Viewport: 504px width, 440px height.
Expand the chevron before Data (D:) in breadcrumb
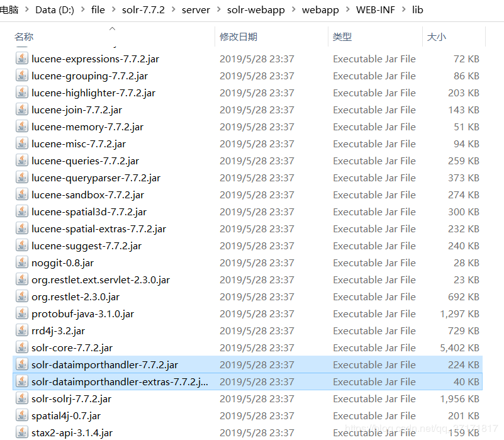click(27, 9)
